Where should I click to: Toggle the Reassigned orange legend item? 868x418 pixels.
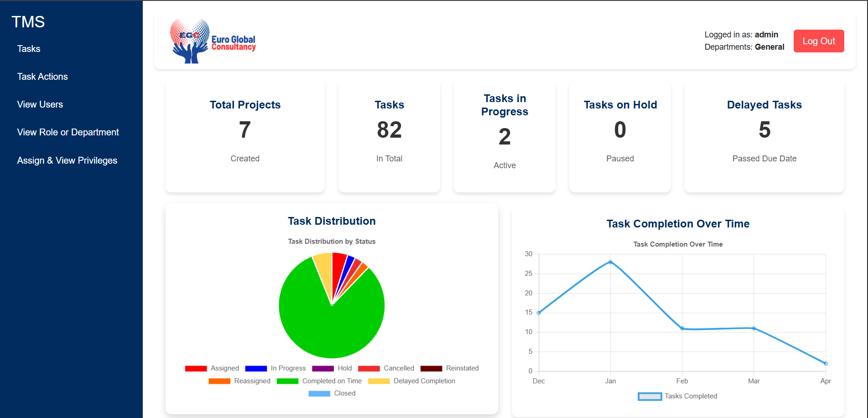[x=239, y=381]
